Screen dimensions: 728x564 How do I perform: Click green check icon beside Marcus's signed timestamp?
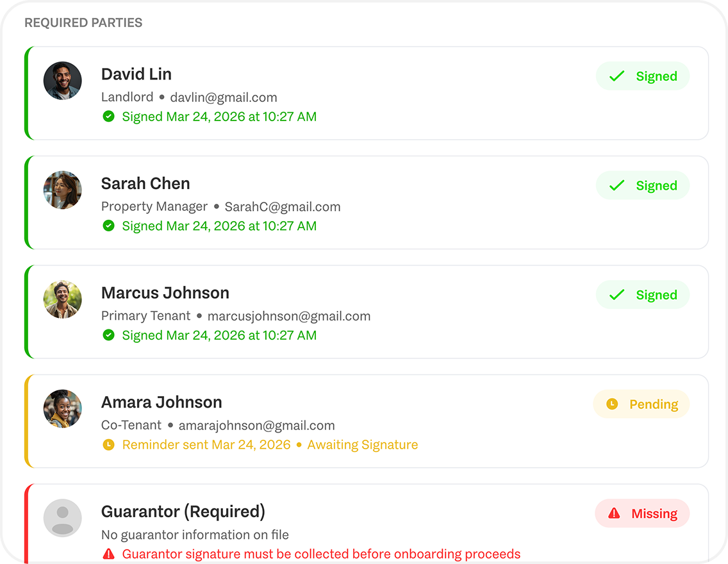[x=109, y=335]
